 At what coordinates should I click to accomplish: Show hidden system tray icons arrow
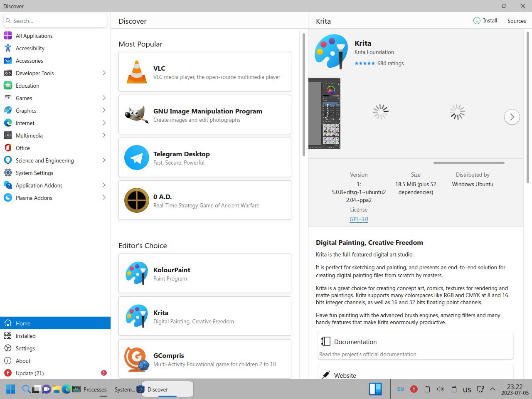pos(493,389)
